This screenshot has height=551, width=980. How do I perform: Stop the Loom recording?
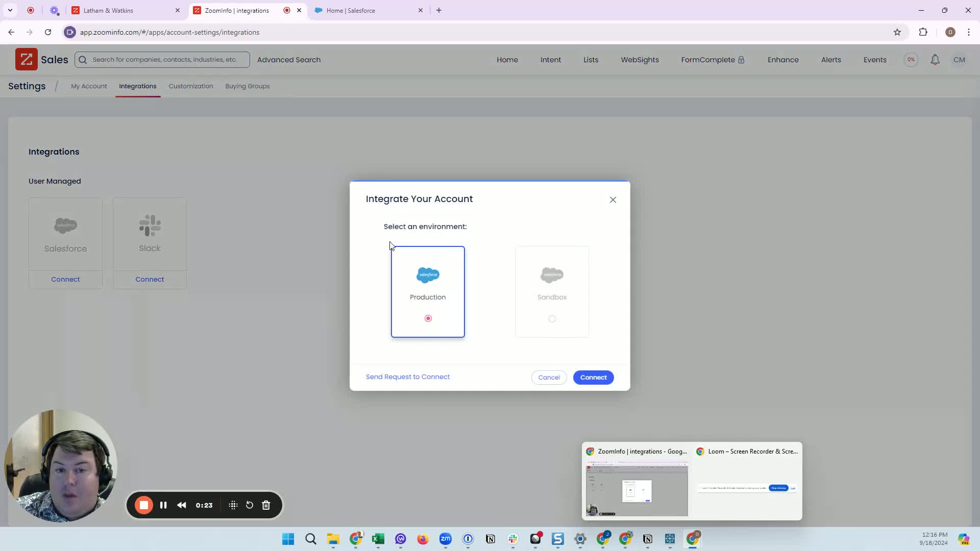[144, 505]
